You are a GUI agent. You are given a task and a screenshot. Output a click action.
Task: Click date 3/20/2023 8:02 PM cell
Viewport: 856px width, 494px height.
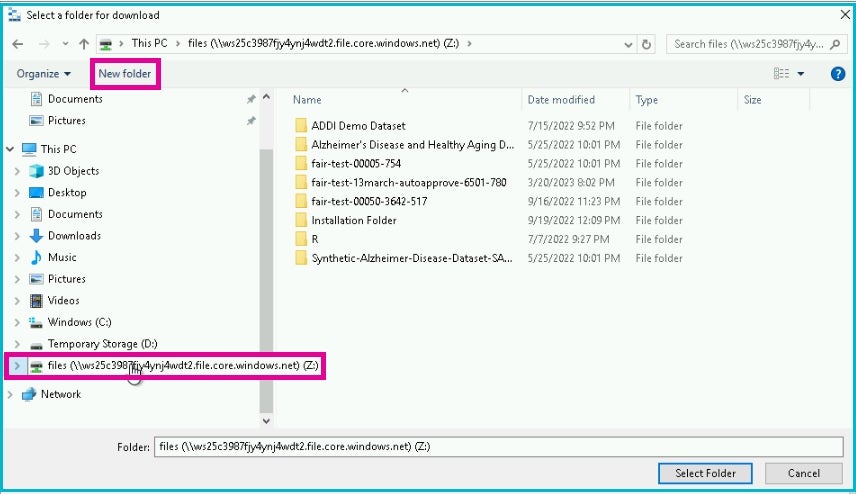click(x=571, y=183)
